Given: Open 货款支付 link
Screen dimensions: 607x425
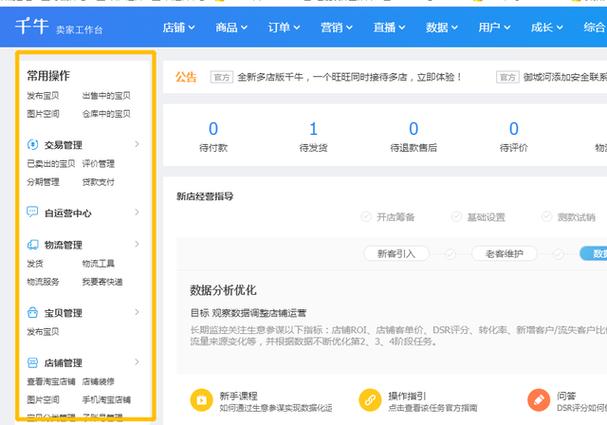Looking at the screenshot, I should (x=98, y=182).
